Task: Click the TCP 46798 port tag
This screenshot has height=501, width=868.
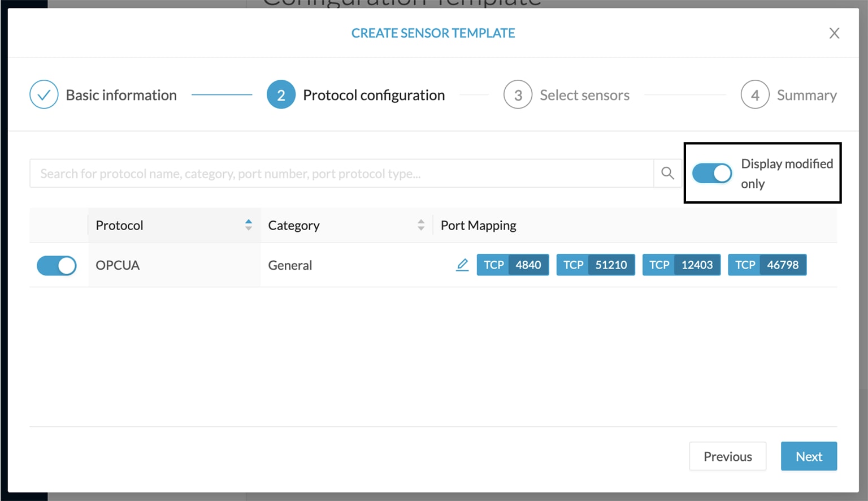Action: click(767, 265)
